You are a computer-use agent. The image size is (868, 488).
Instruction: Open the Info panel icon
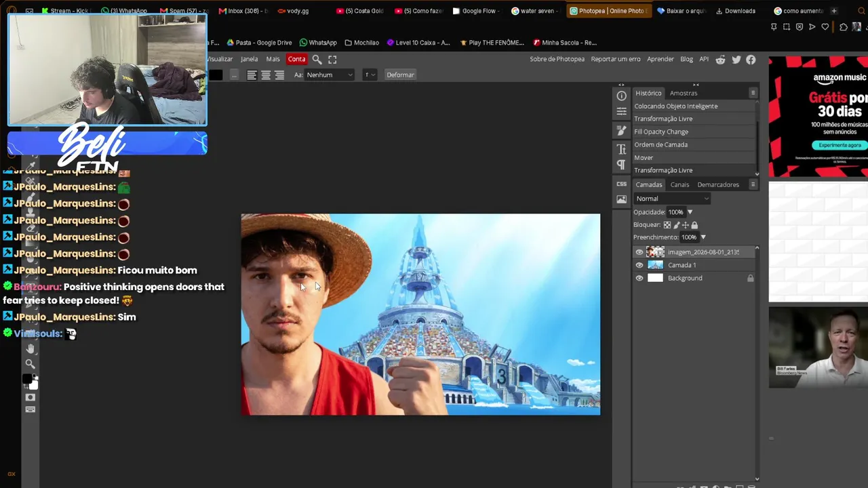(x=621, y=96)
